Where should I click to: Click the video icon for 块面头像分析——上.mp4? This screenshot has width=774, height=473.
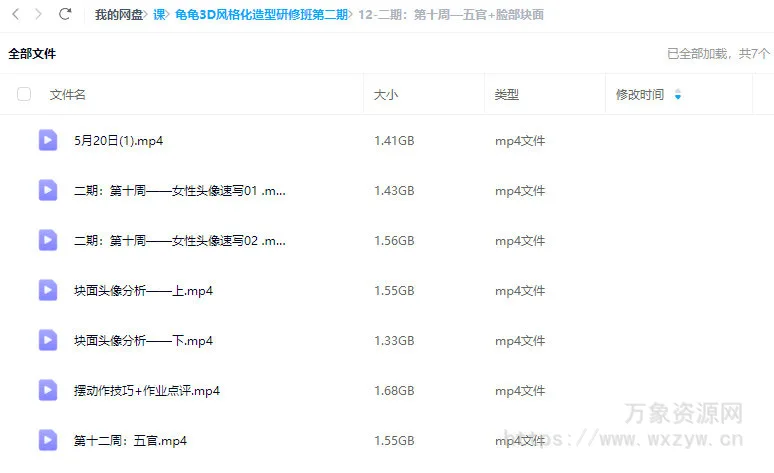tap(48, 290)
